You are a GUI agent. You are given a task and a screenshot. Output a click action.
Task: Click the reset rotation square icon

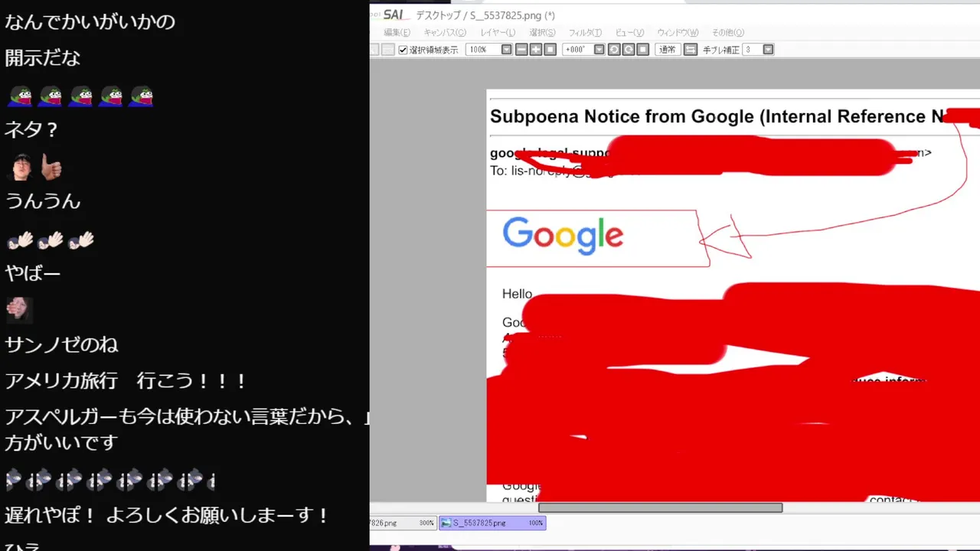[x=643, y=50]
